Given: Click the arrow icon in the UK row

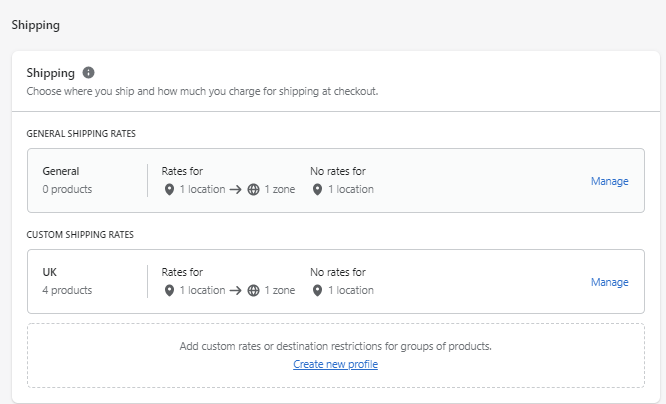Looking at the screenshot, I should tap(236, 290).
